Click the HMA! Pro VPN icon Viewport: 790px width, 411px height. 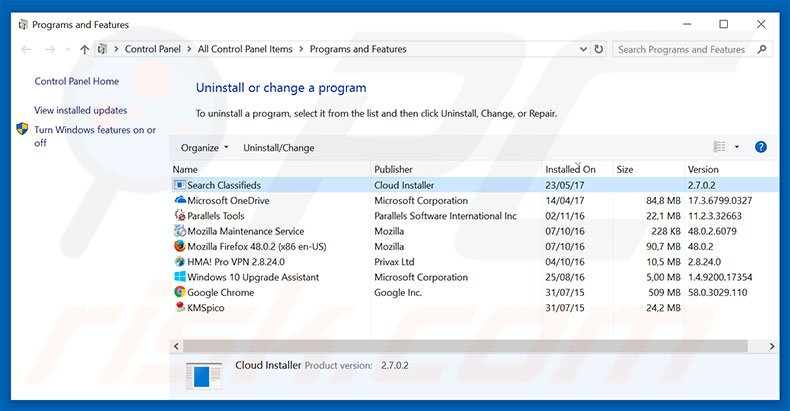[180, 261]
